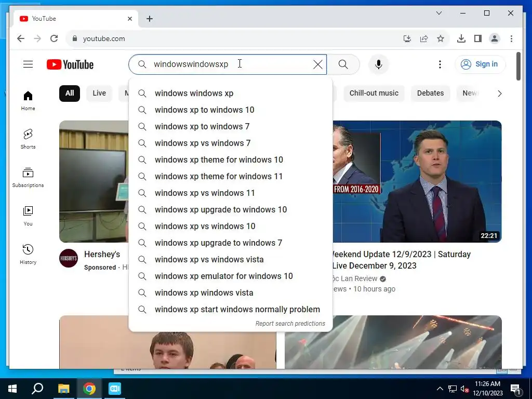This screenshot has height=399, width=532.
Task: Open File Explorer from the taskbar
Action: 63,389
